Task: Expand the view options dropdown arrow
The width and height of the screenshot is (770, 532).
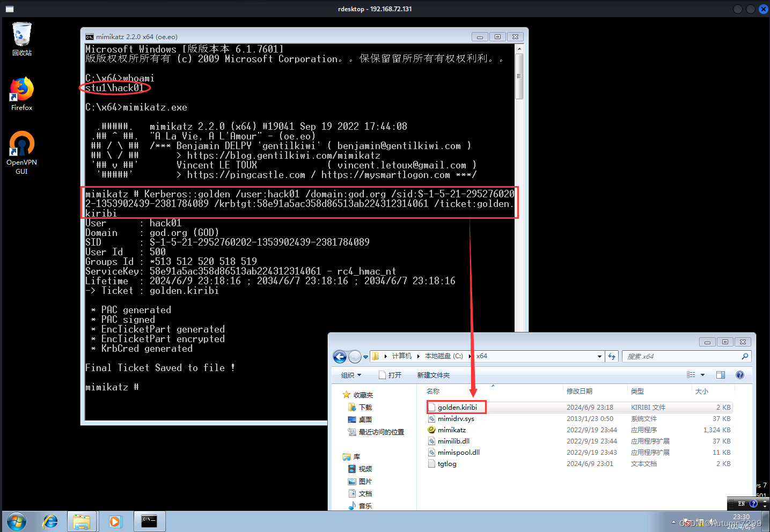Action: [702, 375]
